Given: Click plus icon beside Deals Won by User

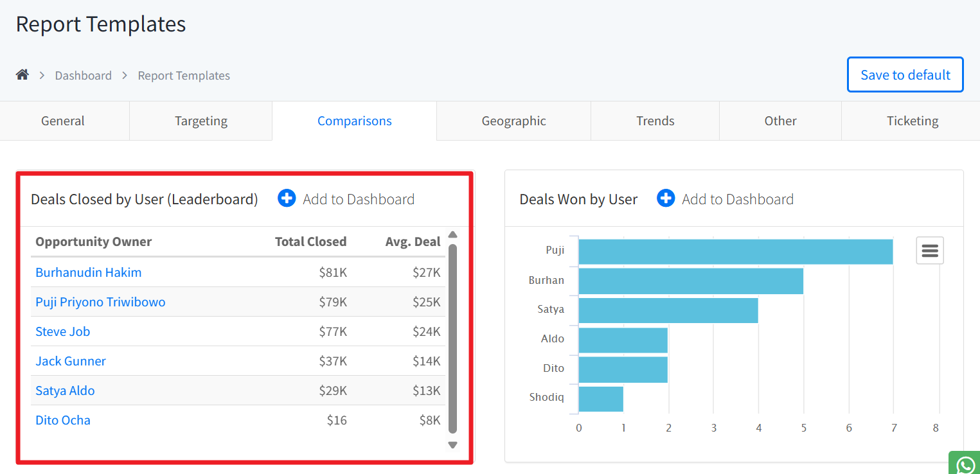Looking at the screenshot, I should [666, 198].
